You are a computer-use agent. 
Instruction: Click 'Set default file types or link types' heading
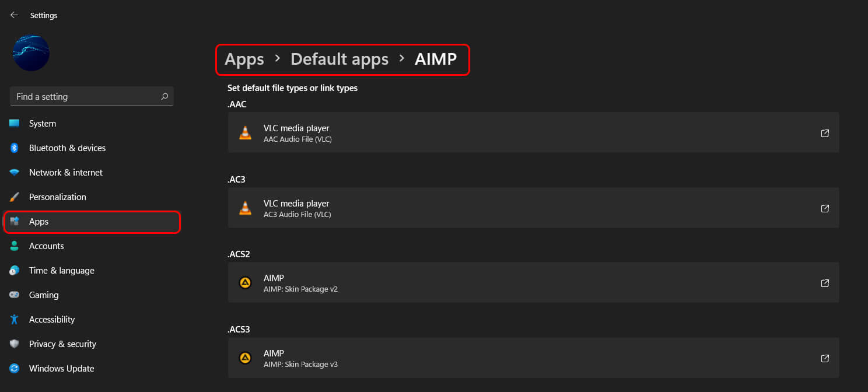pos(292,88)
